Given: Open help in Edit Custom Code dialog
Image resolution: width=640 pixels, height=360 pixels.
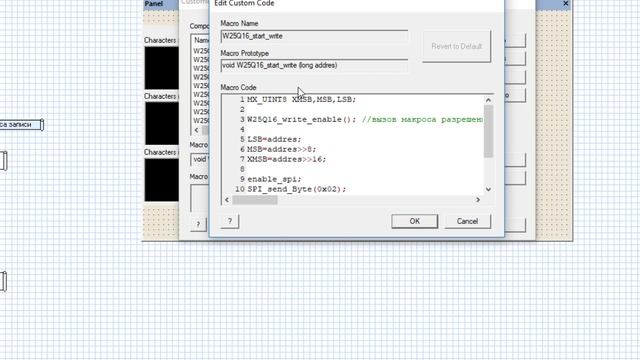Looking at the screenshot, I should [230, 221].
